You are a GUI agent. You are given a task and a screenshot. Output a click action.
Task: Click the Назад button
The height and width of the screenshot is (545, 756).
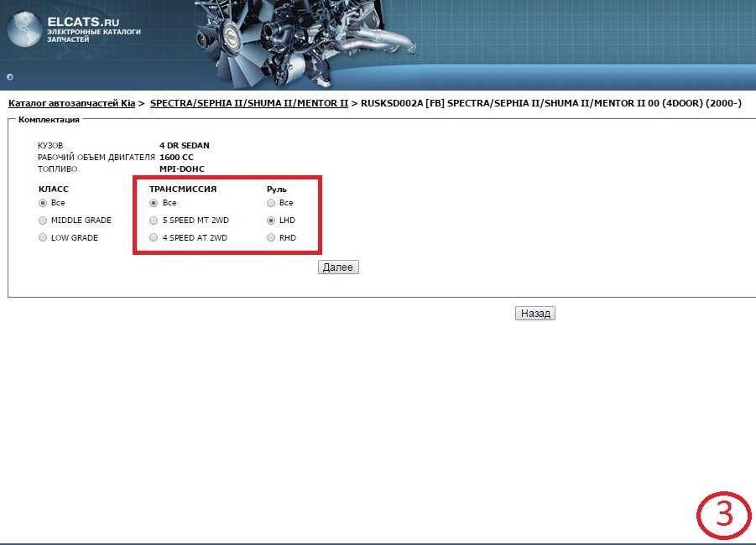pyautogui.click(x=535, y=314)
